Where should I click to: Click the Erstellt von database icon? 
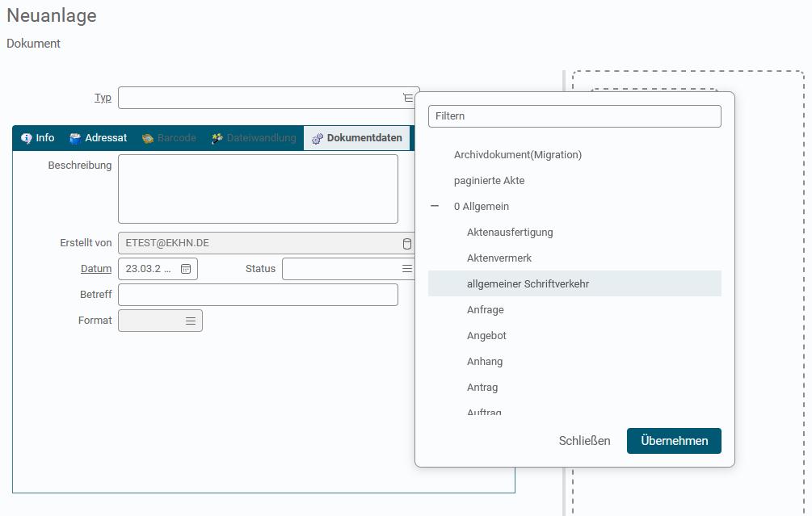407,243
